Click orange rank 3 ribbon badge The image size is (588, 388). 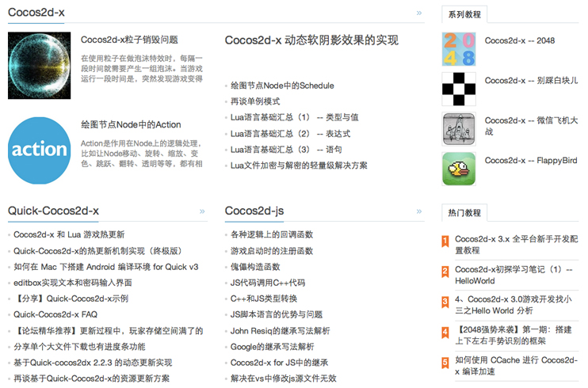pyautogui.click(x=445, y=302)
